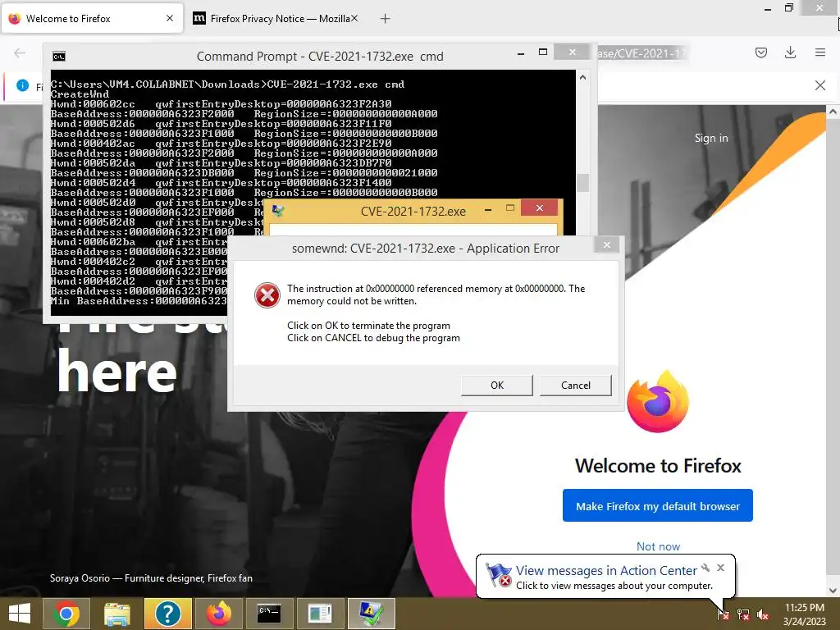Minimize the CVE-2021-1732.exe window
Viewport: 840px width, 630px height.
tap(488, 209)
